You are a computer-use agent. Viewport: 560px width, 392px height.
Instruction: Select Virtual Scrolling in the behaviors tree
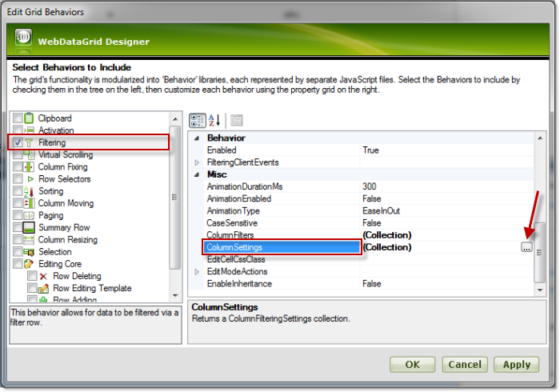[x=66, y=154]
